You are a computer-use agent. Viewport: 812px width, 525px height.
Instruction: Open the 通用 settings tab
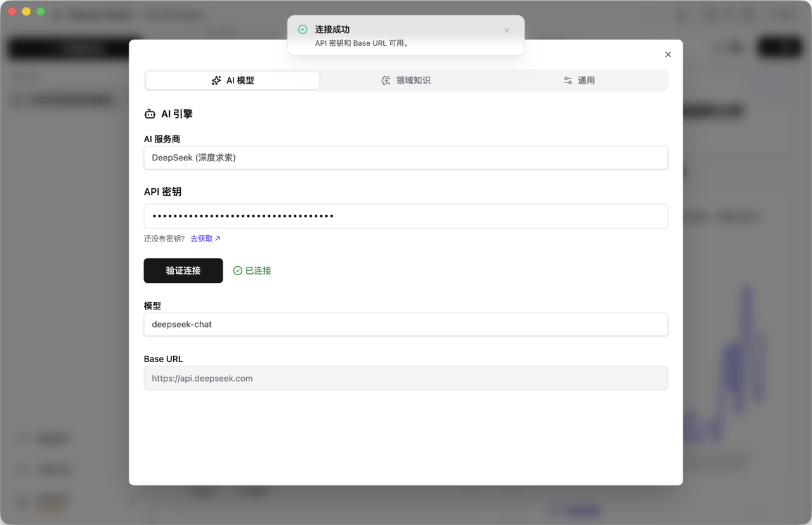coord(579,81)
